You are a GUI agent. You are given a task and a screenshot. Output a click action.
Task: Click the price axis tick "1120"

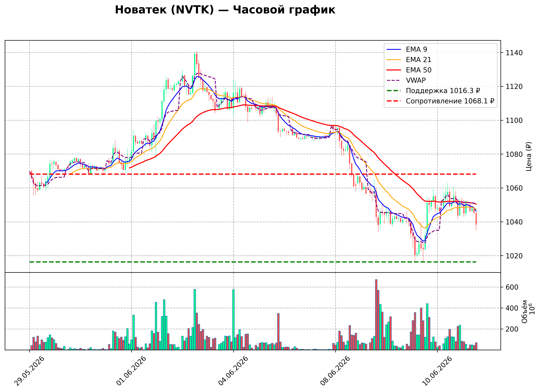coord(514,86)
